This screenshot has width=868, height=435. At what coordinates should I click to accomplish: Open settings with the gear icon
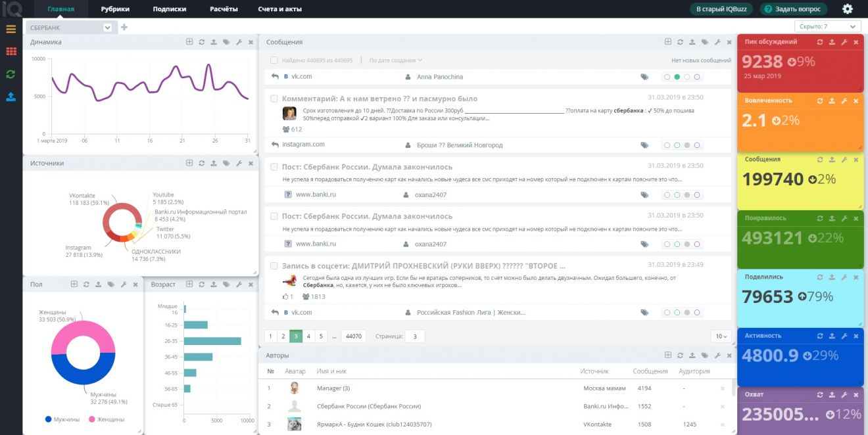tap(848, 9)
